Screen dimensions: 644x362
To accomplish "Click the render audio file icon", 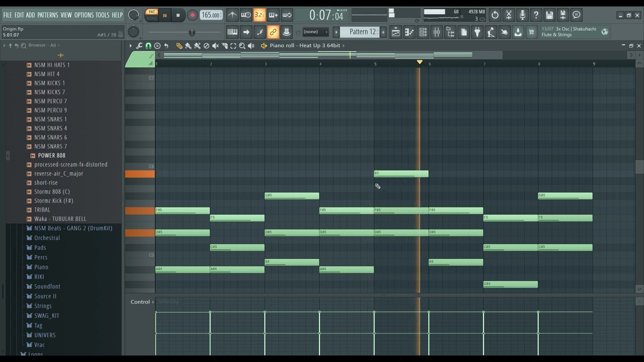I will pyautogui.click(x=563, y=15).
